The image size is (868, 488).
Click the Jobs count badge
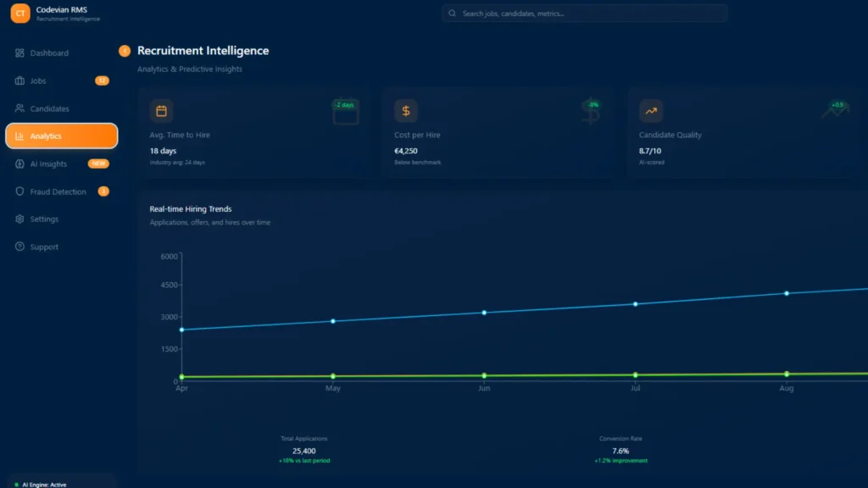click(102, 81)
